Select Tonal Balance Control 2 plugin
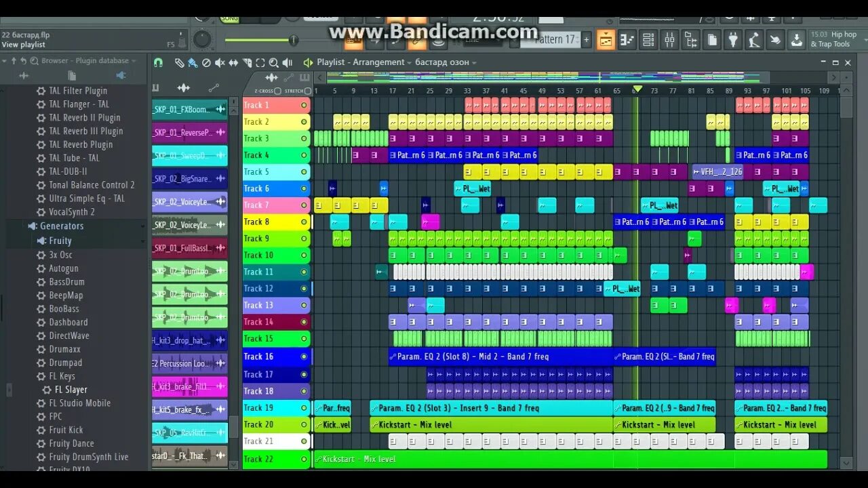Viewport: 868px width, 488px height. pyautogui.click(x=92, y=185)
